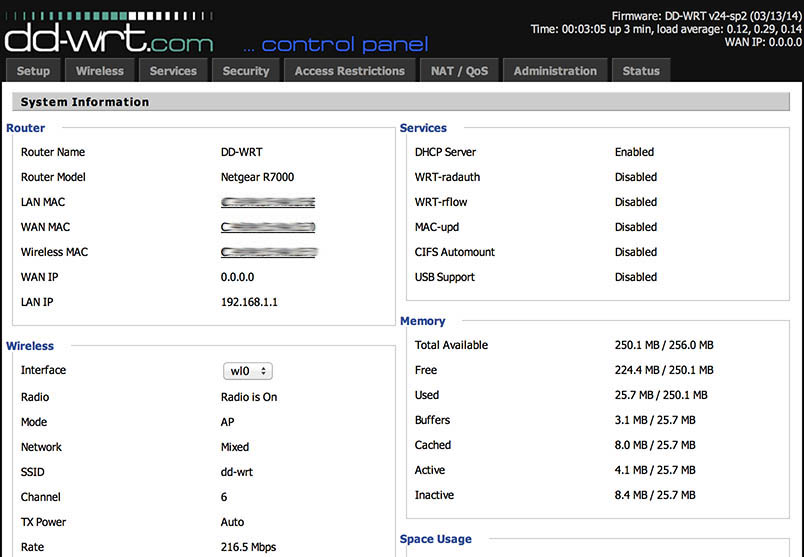Click the Memory section heading
Screen dimensions: 804x557
point(423,321)
